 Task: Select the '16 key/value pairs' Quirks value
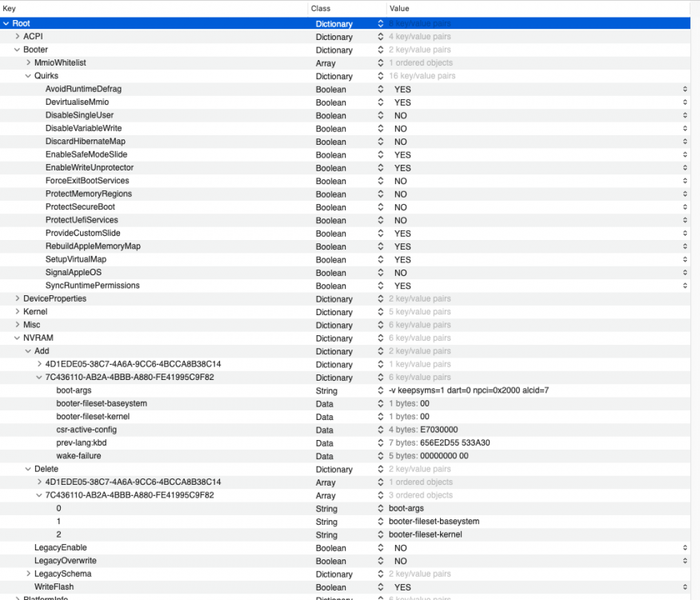pos(422,76)
